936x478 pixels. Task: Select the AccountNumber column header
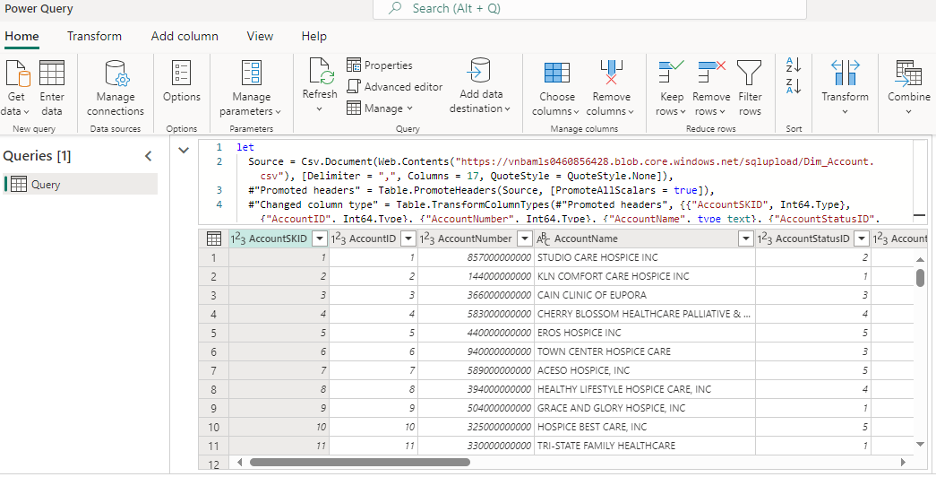pyautogui.click(x=475, y=239)
